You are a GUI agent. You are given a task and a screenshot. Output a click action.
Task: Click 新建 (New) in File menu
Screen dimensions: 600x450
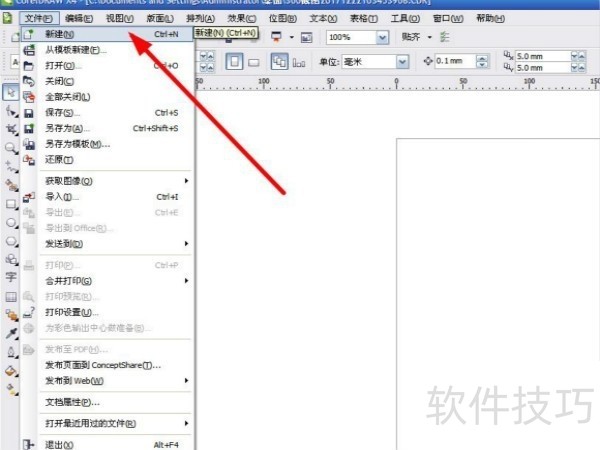62,33
